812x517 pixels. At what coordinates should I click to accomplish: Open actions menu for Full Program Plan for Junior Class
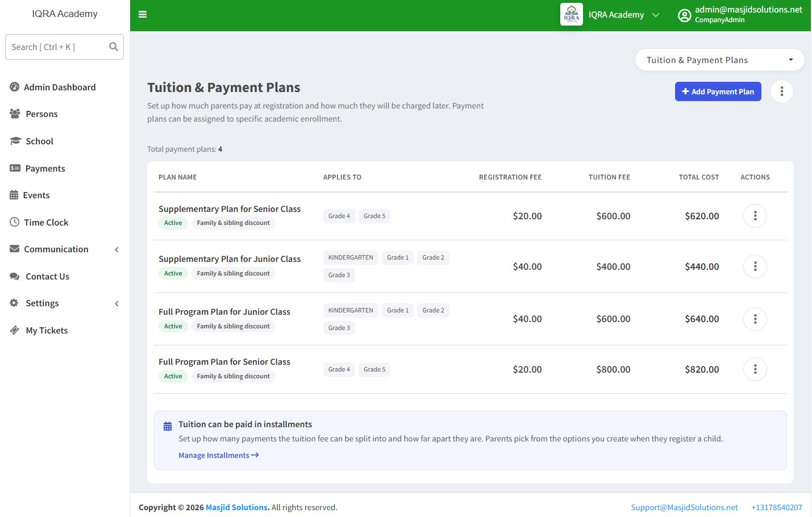coord(755,319)
